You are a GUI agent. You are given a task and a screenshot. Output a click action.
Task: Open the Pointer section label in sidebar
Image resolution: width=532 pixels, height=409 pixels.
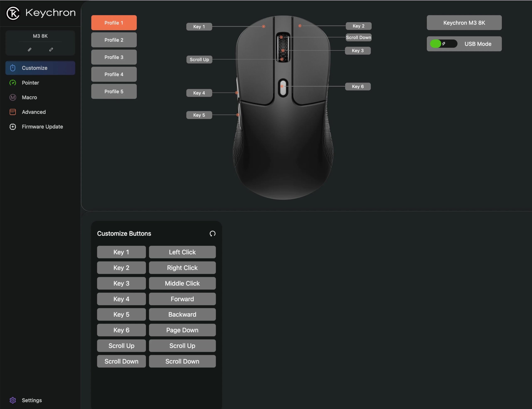click(31, 83)
